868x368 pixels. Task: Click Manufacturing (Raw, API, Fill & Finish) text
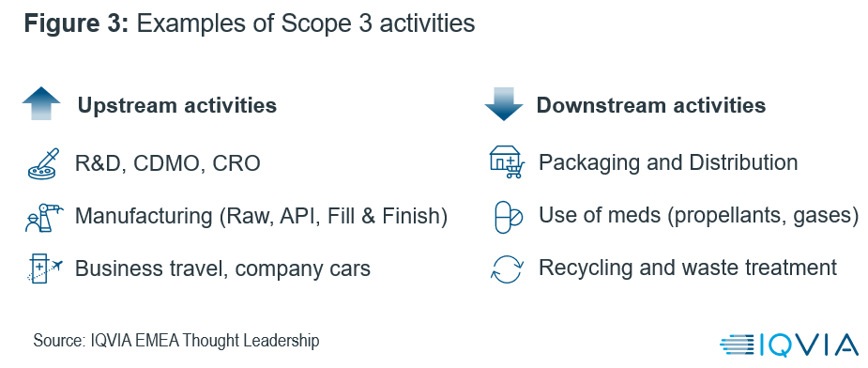[x=261, y=216]
